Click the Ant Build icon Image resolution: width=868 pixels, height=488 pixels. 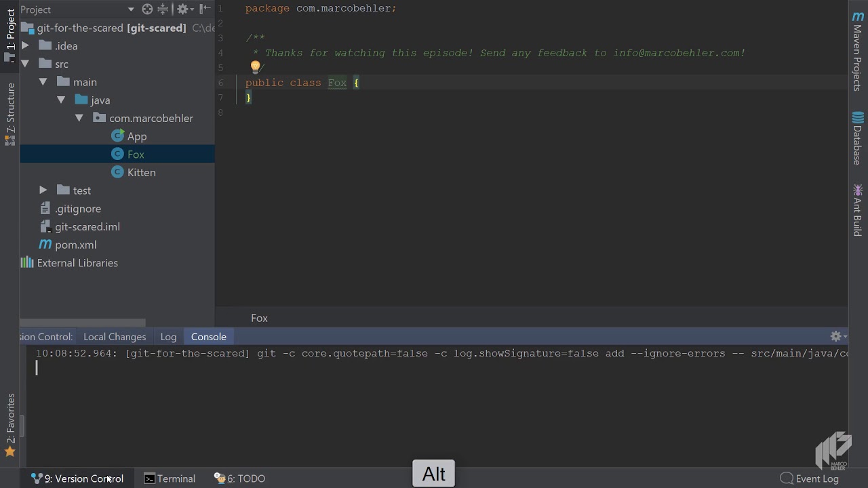pyautogui.click(x=858, y=190)
